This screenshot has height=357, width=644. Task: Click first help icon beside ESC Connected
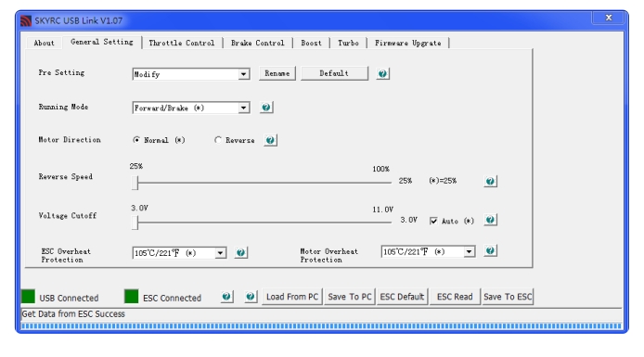click(x=226, y=297)
